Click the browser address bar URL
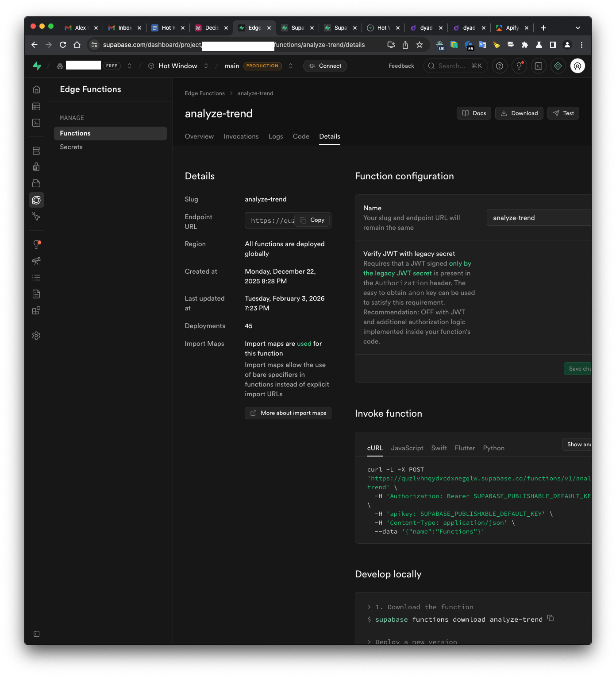Image resolution: width=616 pixels, height=677 pixels. coord(235,45)
